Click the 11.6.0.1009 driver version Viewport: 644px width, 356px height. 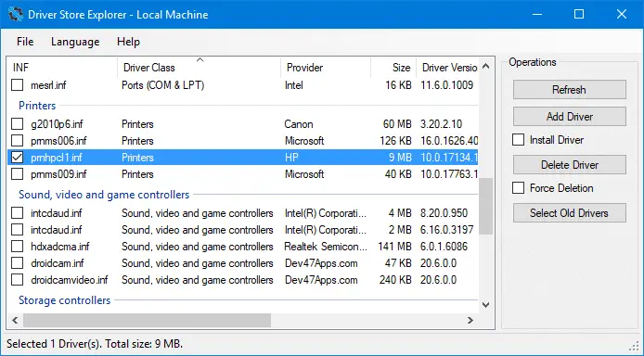[447, 85]
